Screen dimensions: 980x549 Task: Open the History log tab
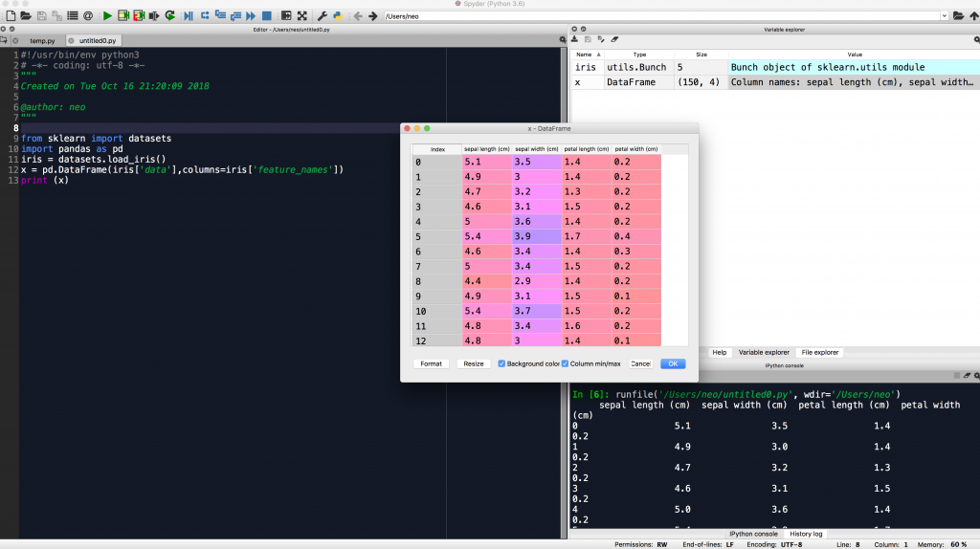click(806, 534)
